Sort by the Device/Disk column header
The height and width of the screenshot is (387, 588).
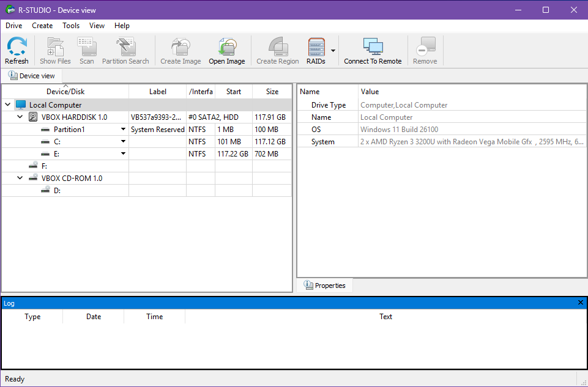click(x=65, y=92)
